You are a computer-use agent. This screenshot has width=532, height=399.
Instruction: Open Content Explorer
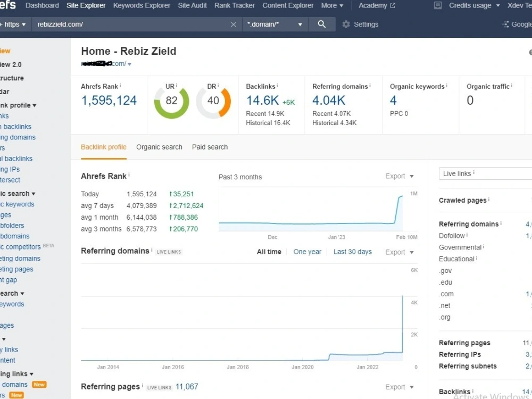pos(288,5)
